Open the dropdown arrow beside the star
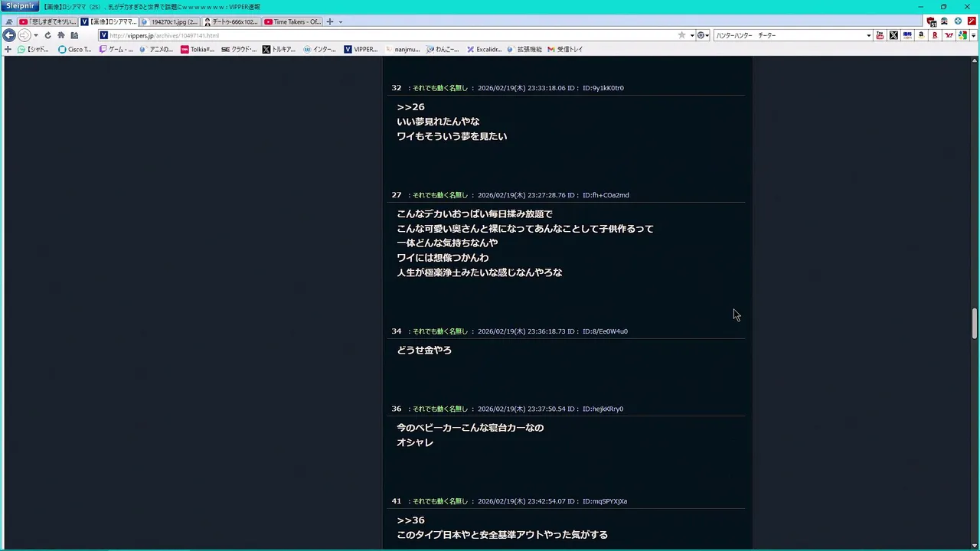 click(691, 35)
